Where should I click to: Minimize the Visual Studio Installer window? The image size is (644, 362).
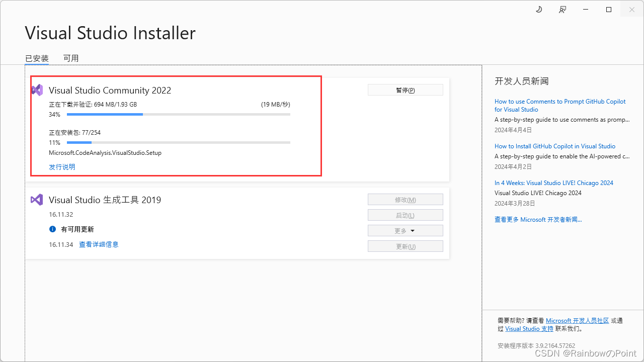[586, 10]
